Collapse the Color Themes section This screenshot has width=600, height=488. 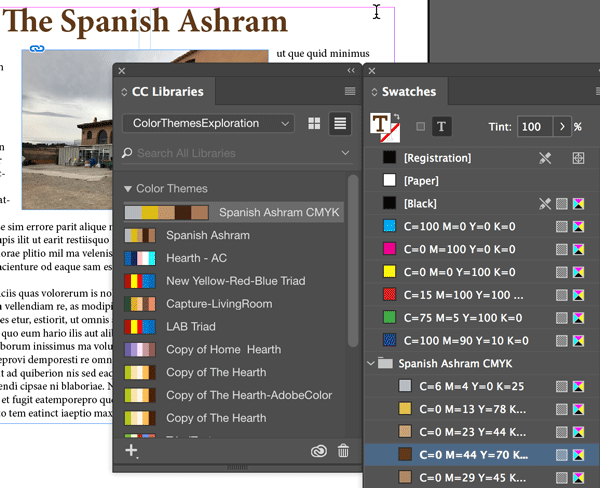pyautogui.click(x=128, y=189)
